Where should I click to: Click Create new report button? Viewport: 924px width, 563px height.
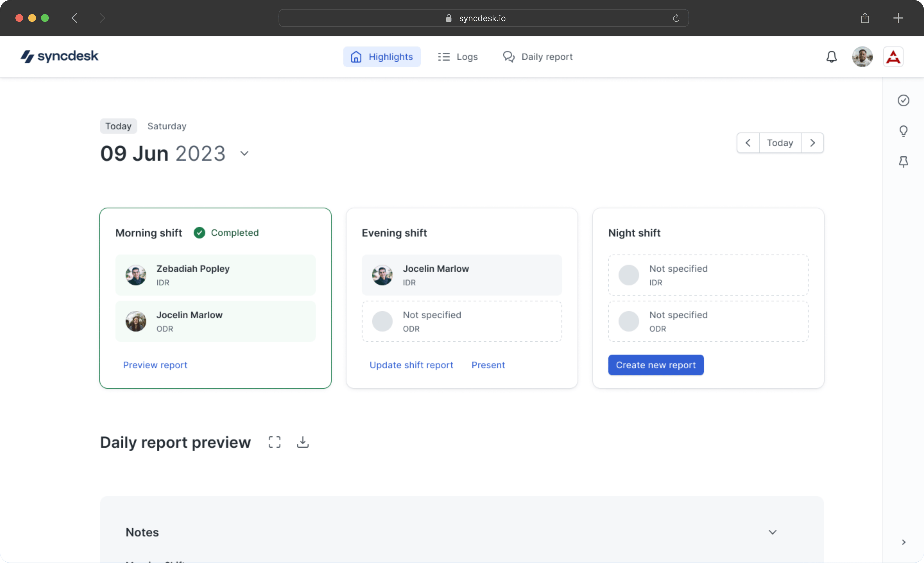[x=656, y=364]
